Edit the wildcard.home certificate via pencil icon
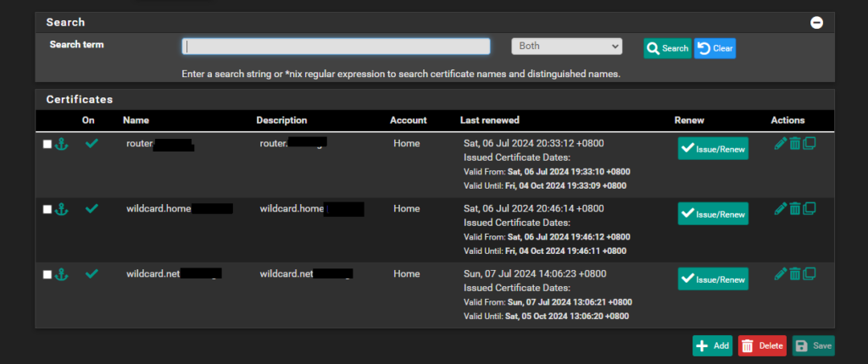The height and width of the screenshot is (364, 868). [x=781, y=208]
